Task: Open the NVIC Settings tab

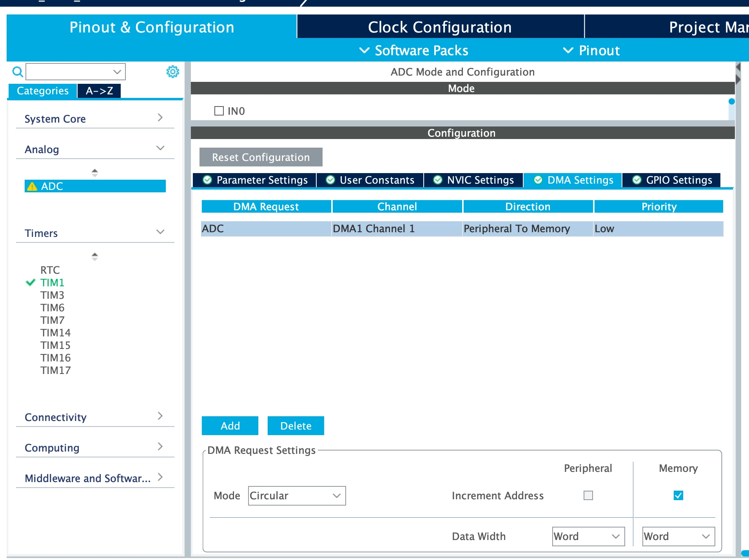Action: coord(473,180)
